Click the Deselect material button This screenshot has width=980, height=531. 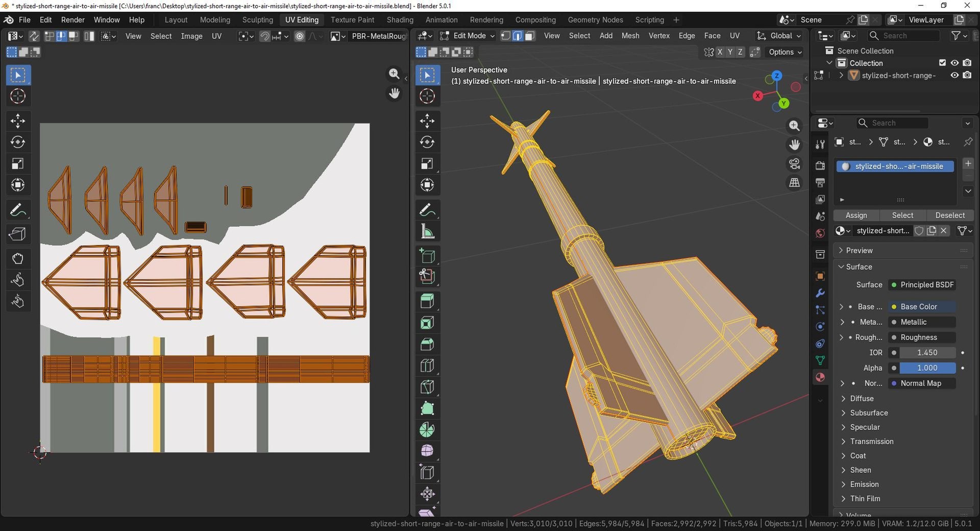pyautogui.click(x=950, y=215)
